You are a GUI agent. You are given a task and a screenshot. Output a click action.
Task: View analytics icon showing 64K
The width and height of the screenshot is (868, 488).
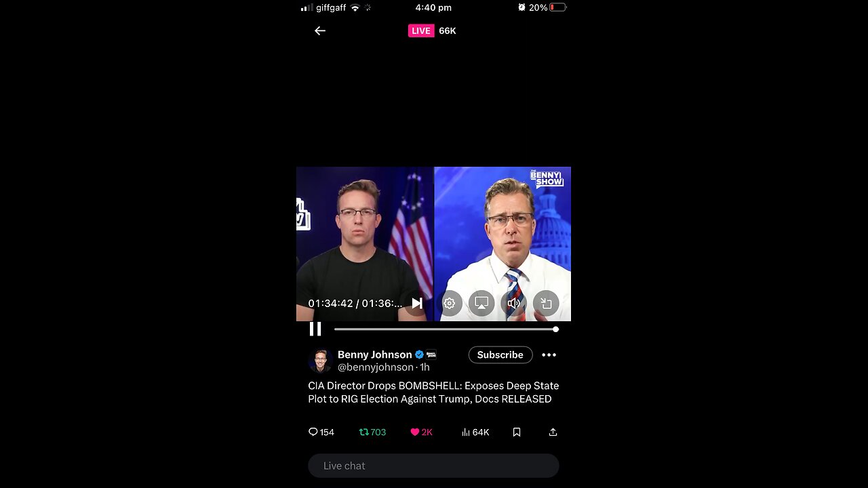475,432
